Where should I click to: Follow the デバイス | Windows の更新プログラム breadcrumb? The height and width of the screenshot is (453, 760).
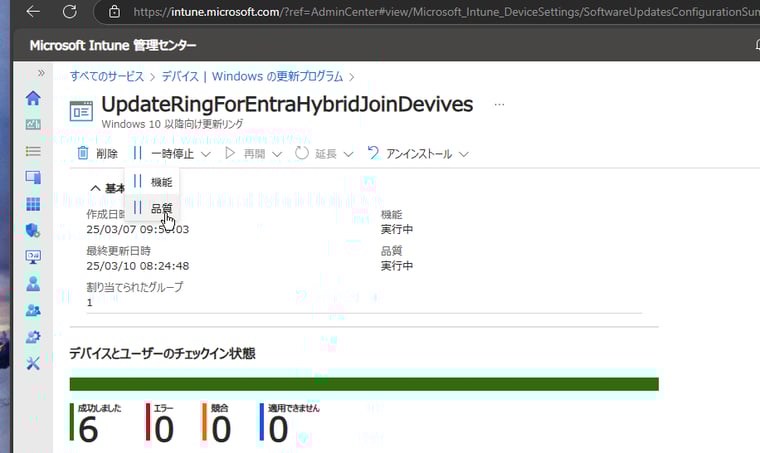252,77
